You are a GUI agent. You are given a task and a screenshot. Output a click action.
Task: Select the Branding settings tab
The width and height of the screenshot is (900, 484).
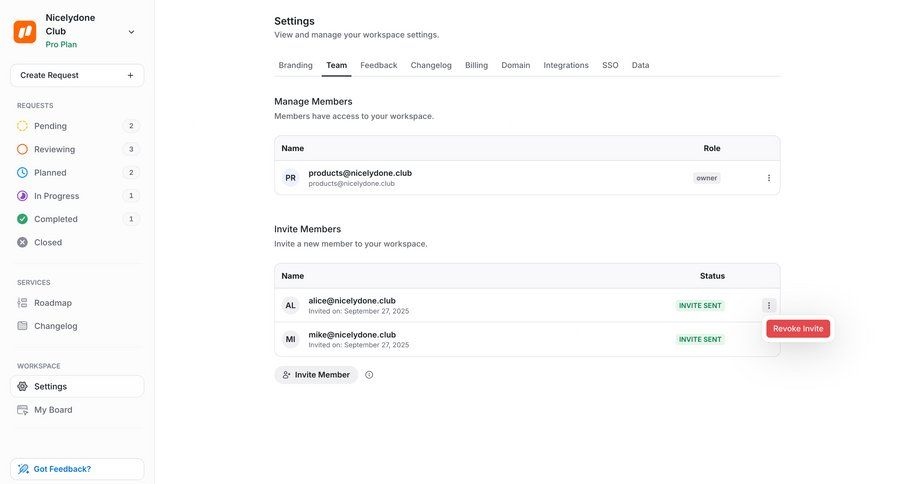tap(295, 65)
